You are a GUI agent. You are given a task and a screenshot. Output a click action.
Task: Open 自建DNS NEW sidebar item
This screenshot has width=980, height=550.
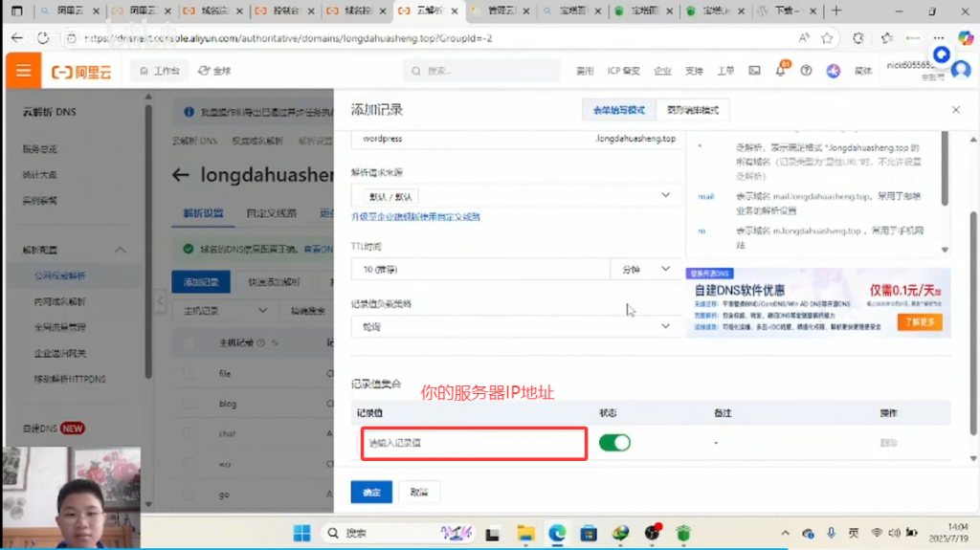point(54,429)
